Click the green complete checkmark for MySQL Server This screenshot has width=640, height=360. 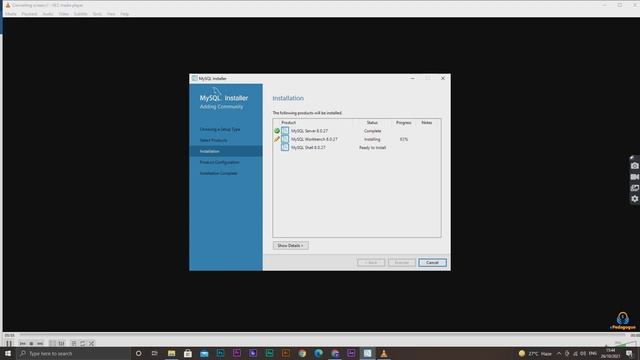point(277,131)
